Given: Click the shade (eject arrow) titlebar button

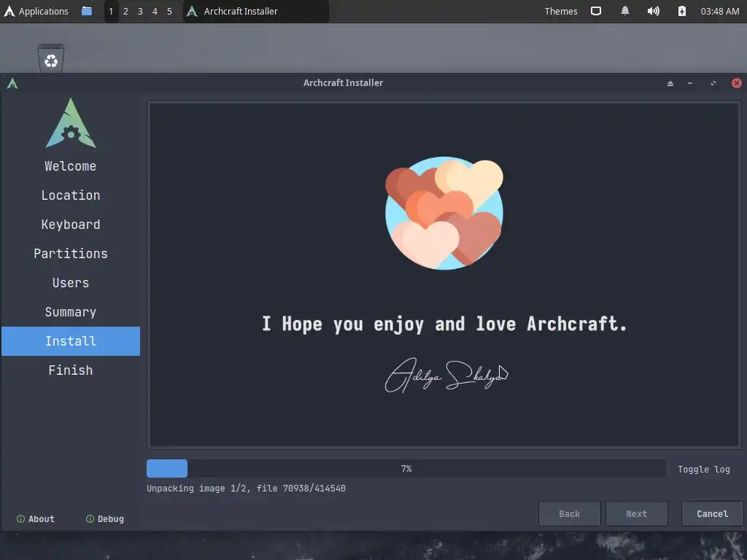Looking at the screenshot, I should pos(670,83).
